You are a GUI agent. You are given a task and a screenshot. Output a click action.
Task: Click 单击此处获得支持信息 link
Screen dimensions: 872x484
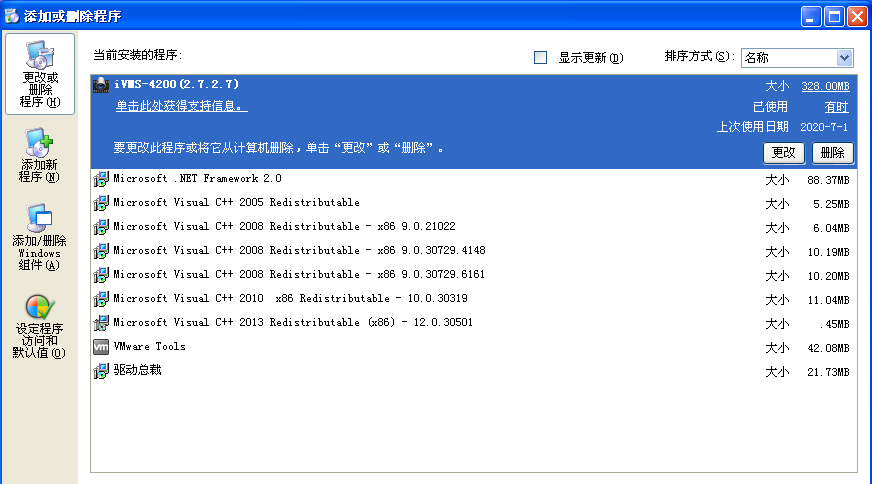(181, 106)
